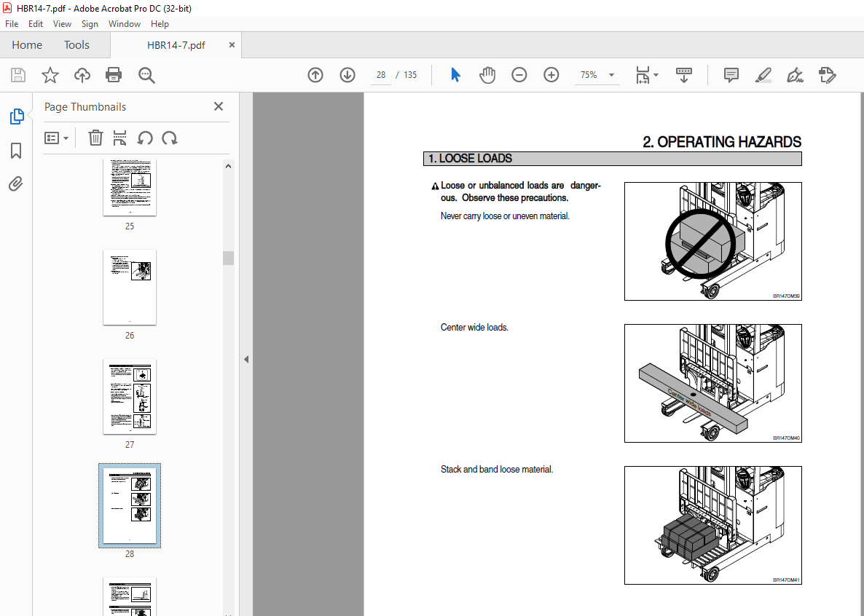The width and height of the screenshot is (864, 616).
Task: Open the Find text search
Action: pyautogui.click(x=146, y=75)
